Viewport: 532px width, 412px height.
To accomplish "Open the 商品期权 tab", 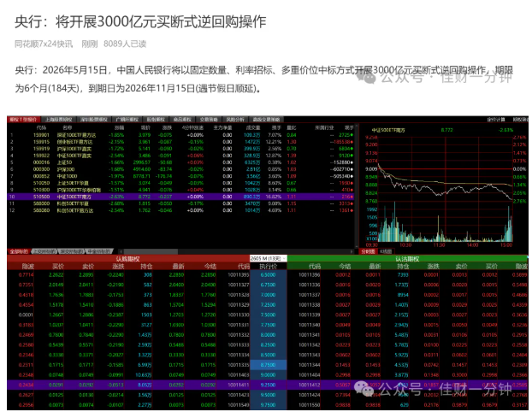I will [x=182, y=120].
